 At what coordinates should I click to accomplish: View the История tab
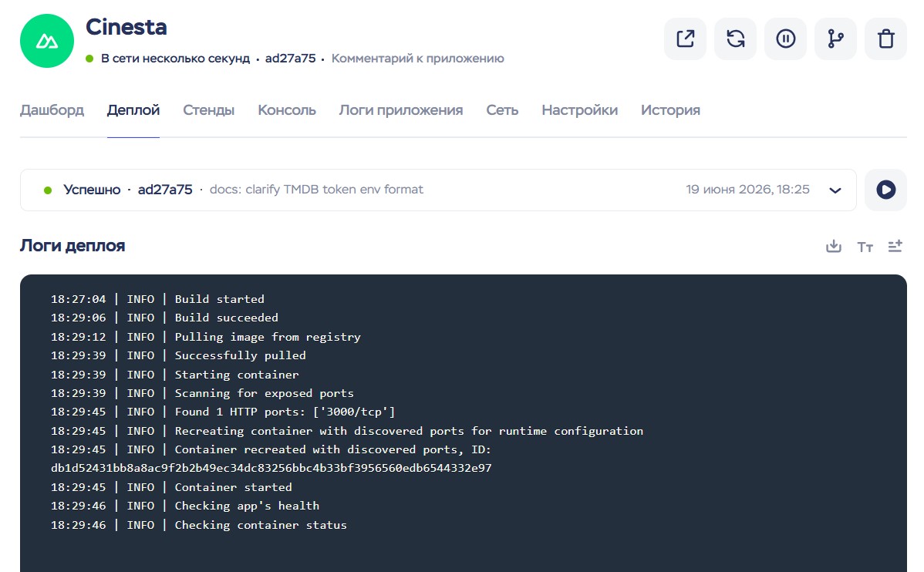point(670,110)
